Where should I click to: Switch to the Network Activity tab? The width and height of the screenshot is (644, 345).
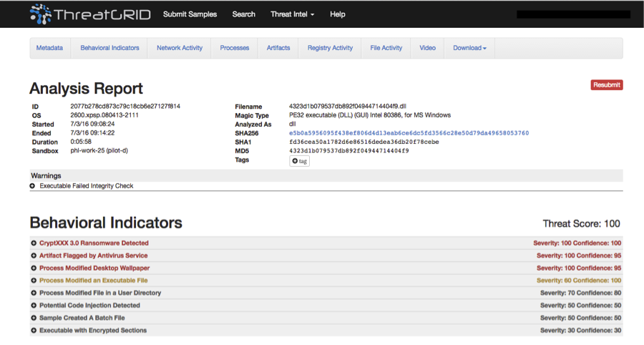[x=180, y=48]
